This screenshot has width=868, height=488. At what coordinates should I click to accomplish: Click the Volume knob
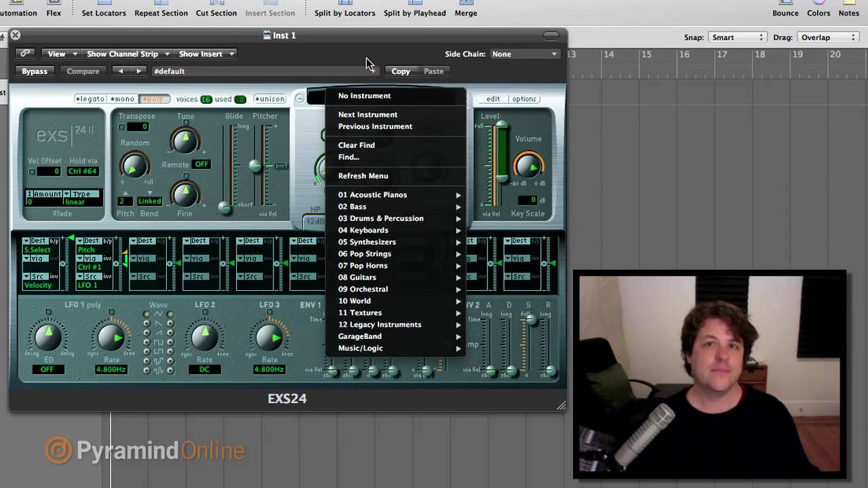click(528, 166)
